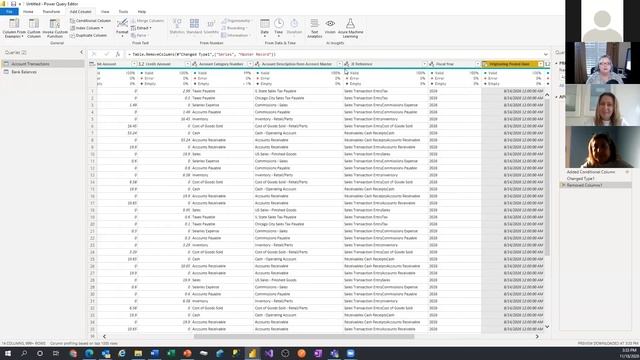Open Text Analytics AI insight
Image resolution: width=640 pixels, height=360 pixels.
[314, 28]
